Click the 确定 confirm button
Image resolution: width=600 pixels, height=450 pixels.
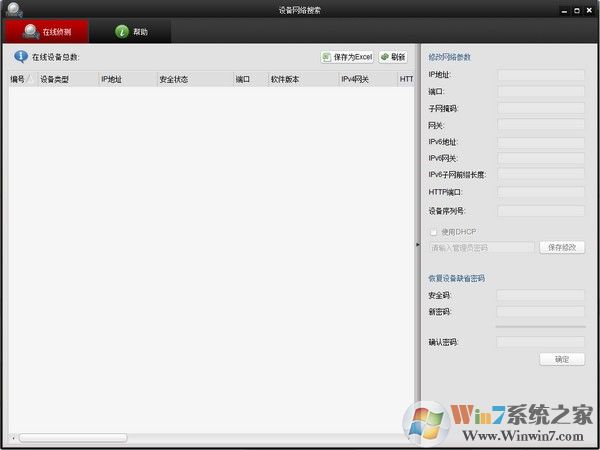[562, 359]
